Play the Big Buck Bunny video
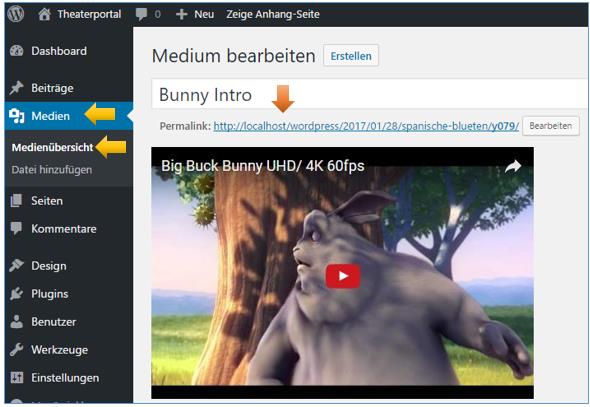This screenshot has width=590, height=407. pyautogui.click(x=342, y=276)
